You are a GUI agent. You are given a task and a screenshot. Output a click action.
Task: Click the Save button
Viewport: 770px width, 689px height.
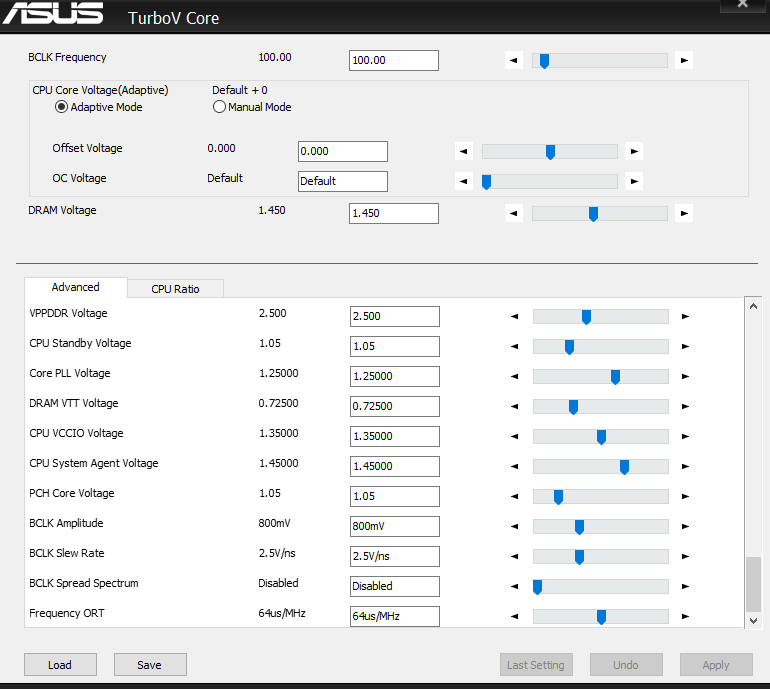tap(150, 664)
